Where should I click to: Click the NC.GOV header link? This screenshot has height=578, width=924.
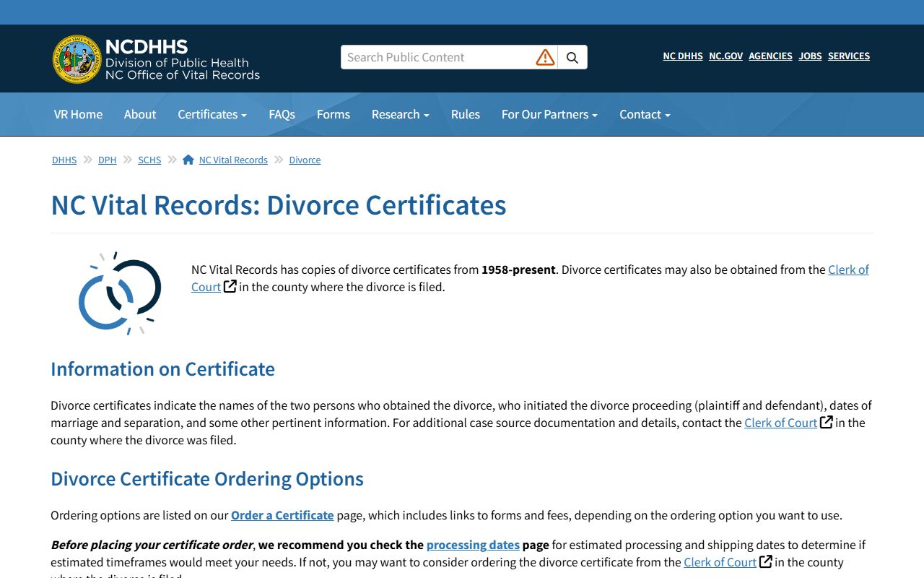point(725,56)
